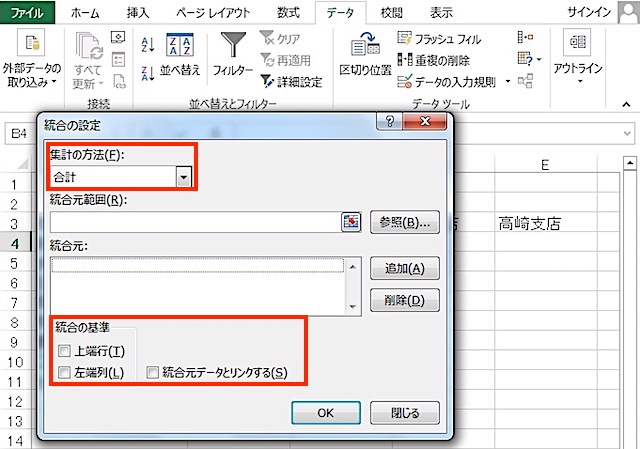Click すべて更新 refresh icon
This screenshot has width=640, height=449.
click(x=89, y=61)
